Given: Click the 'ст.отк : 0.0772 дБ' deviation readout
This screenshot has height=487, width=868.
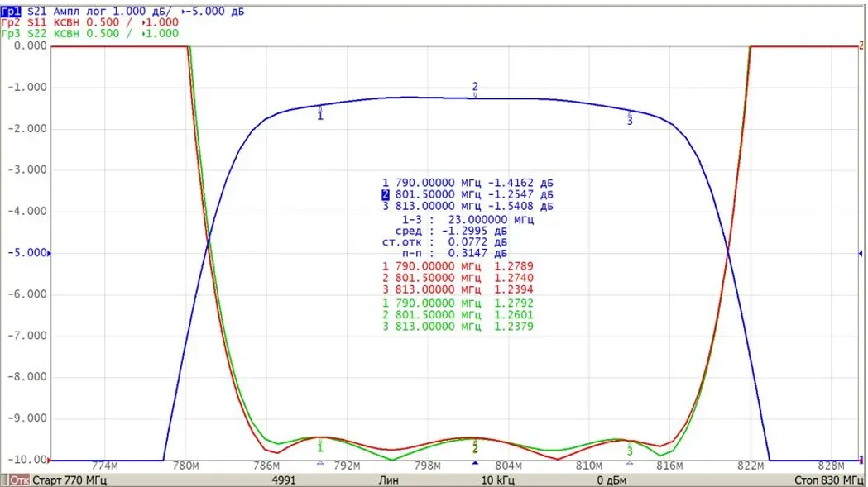Looking at the screenshot, I should tap(444, 241).
